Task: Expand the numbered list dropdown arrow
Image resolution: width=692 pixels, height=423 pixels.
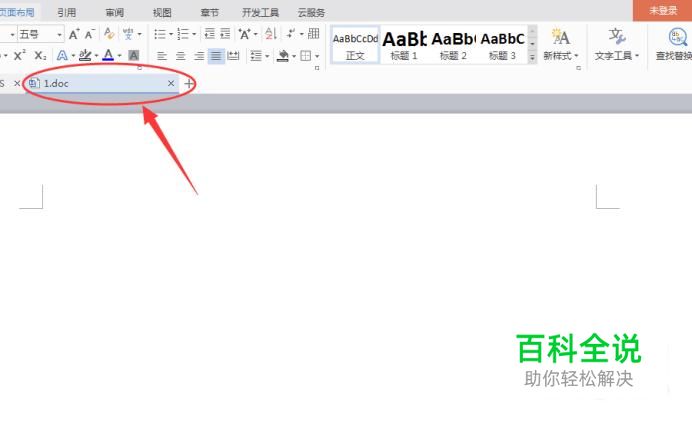Action: 194,34
